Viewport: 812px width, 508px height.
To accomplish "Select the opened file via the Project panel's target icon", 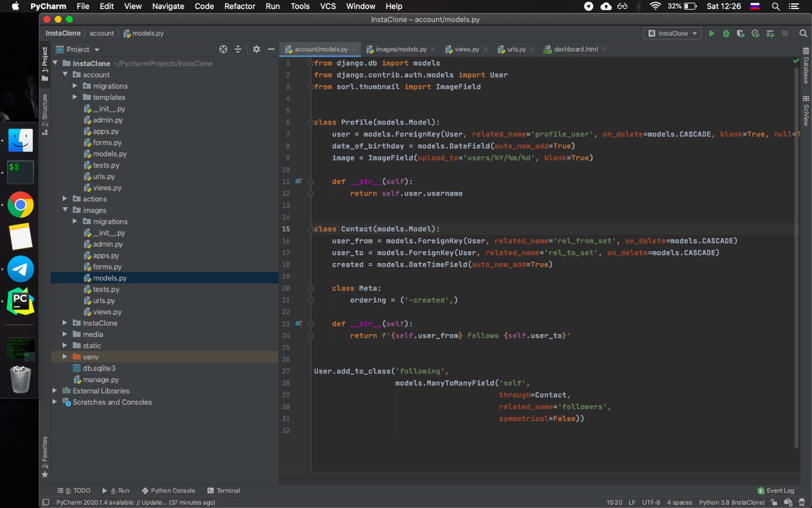I will [223, 49].
